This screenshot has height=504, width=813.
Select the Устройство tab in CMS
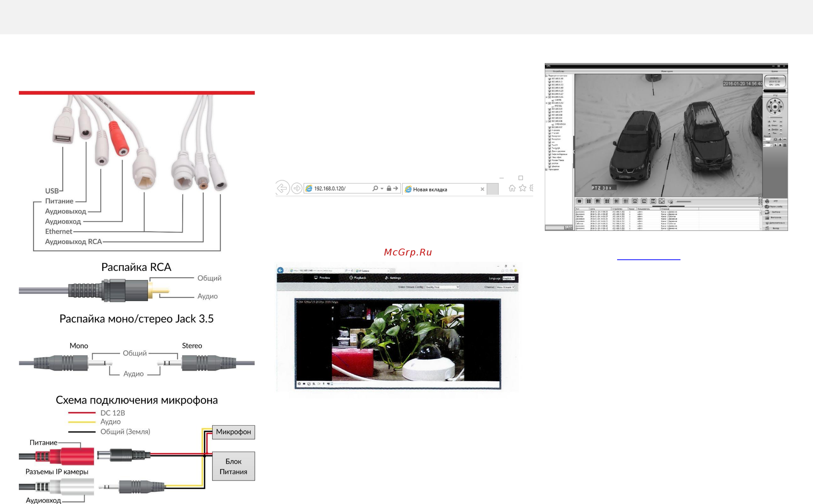(559, 71)
